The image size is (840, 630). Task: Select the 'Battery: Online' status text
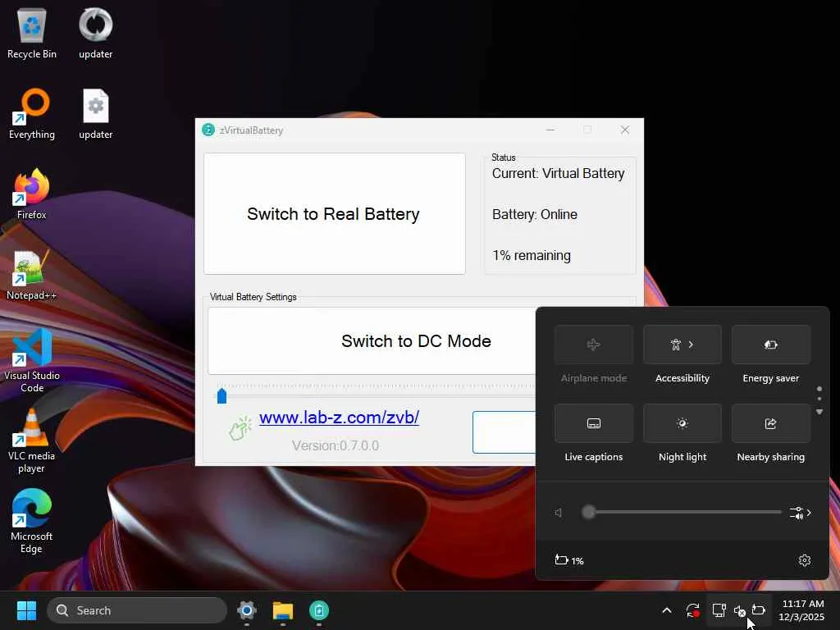click(535, 214)
